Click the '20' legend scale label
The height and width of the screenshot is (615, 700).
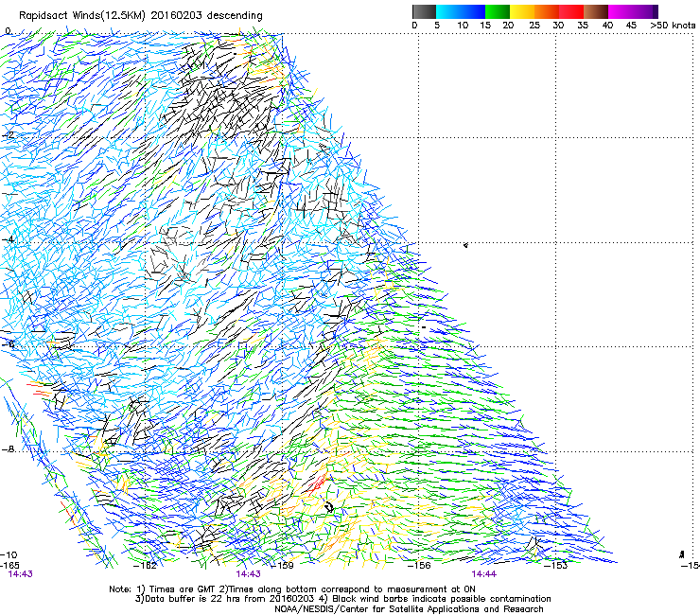coord(508,26)
